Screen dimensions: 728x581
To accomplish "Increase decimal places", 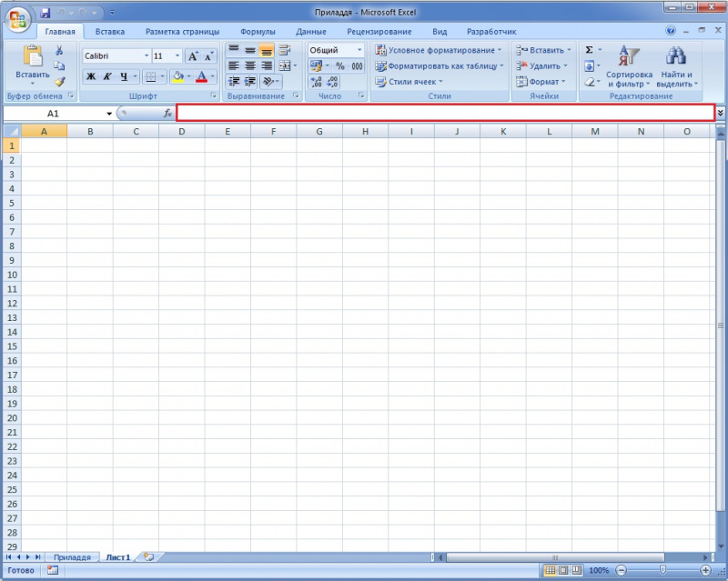I will pos(316,82).
